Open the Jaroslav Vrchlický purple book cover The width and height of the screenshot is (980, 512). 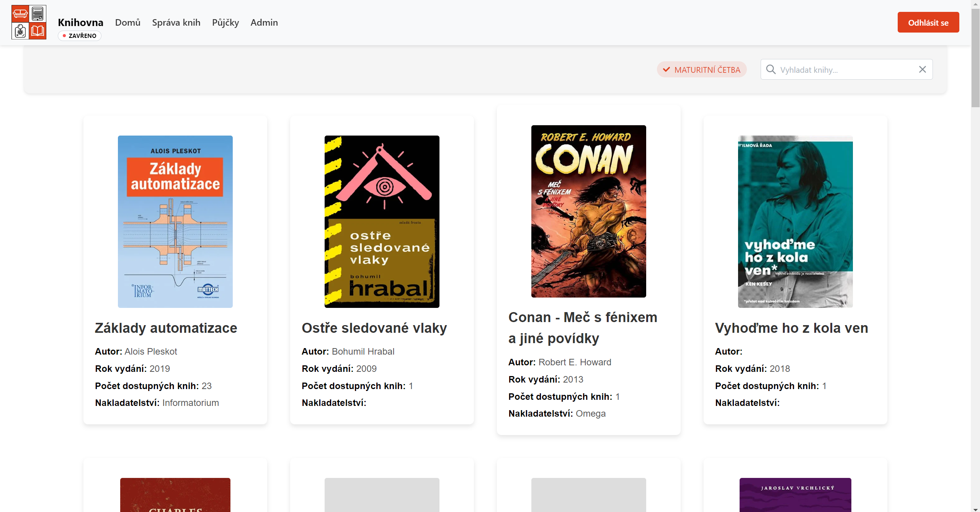795,495
